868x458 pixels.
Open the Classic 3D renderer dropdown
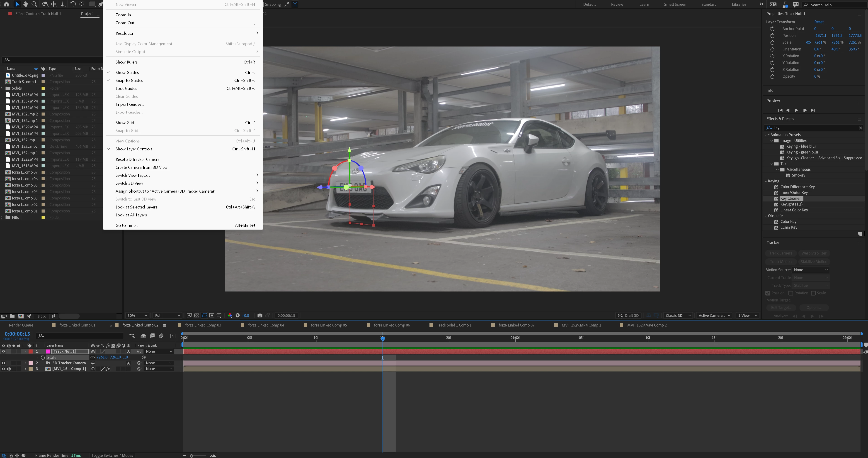[x=678, y=316]
